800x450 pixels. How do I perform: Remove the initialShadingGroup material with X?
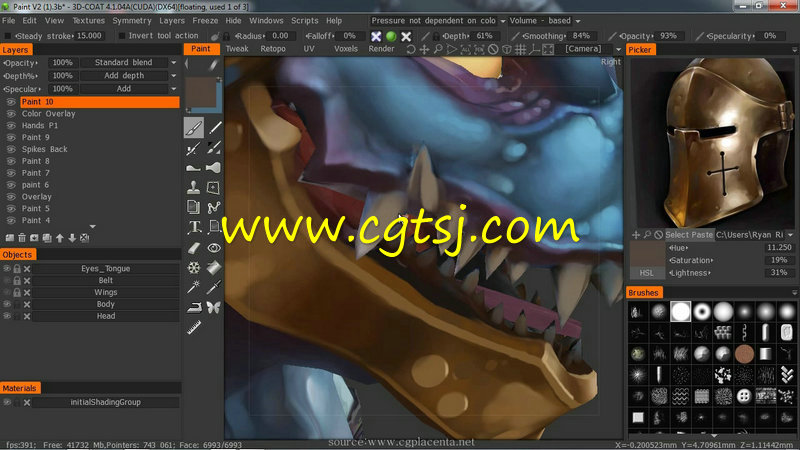[x=27, y=403]
